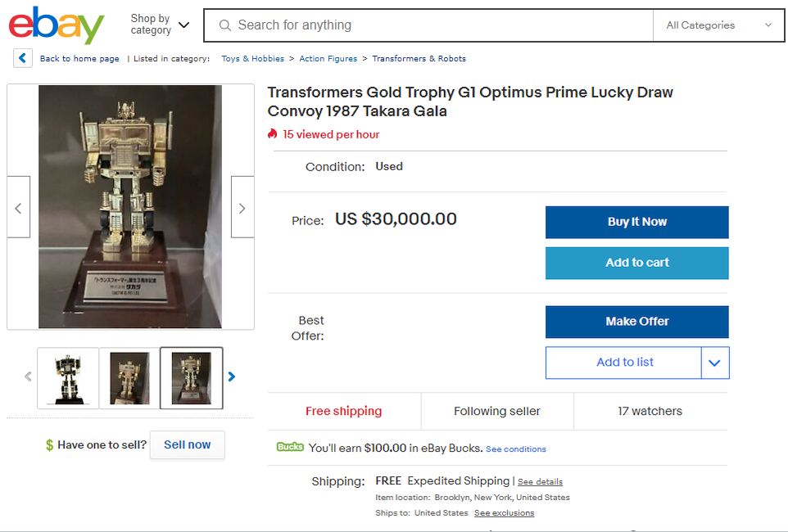Show previous product image with left arrow
The image size is (788, 532).
click(x=19, y=208)
